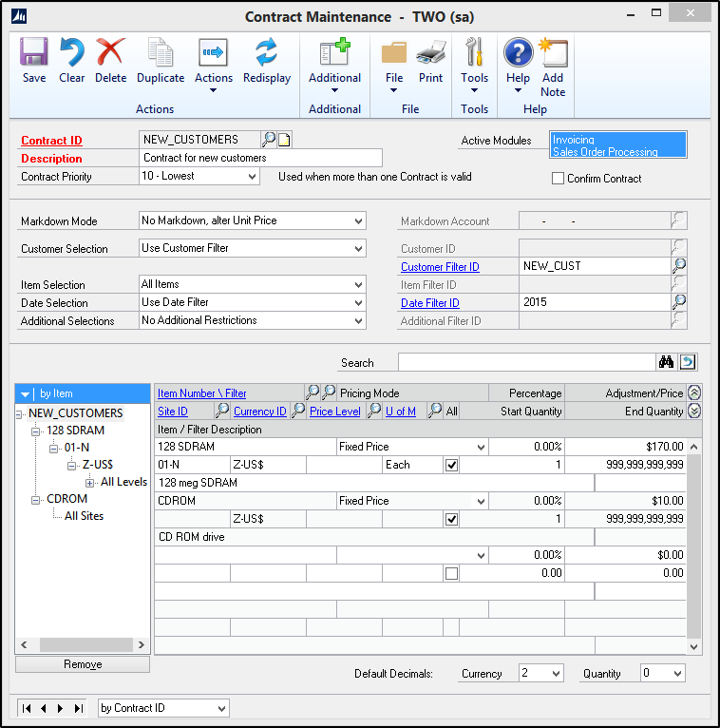This screenshot has height=728, width=720.
Task: Click the Contract ID link
Action: [x=51, y=141]
